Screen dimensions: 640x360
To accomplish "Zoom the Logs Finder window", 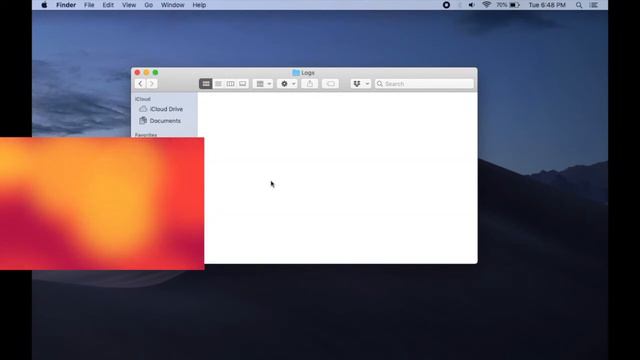I will tap(156, 73).
